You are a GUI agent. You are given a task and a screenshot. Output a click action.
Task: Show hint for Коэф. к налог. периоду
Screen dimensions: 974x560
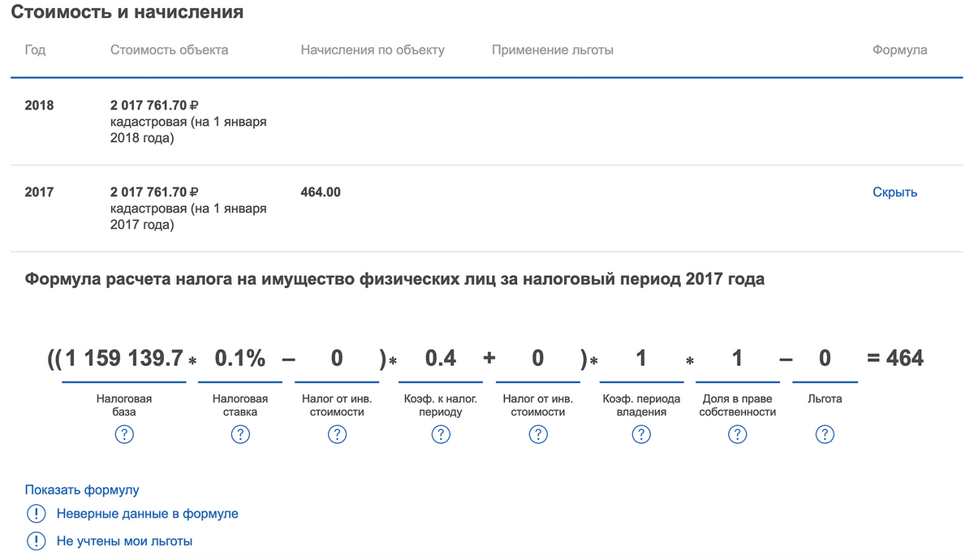tap(440, 435)
